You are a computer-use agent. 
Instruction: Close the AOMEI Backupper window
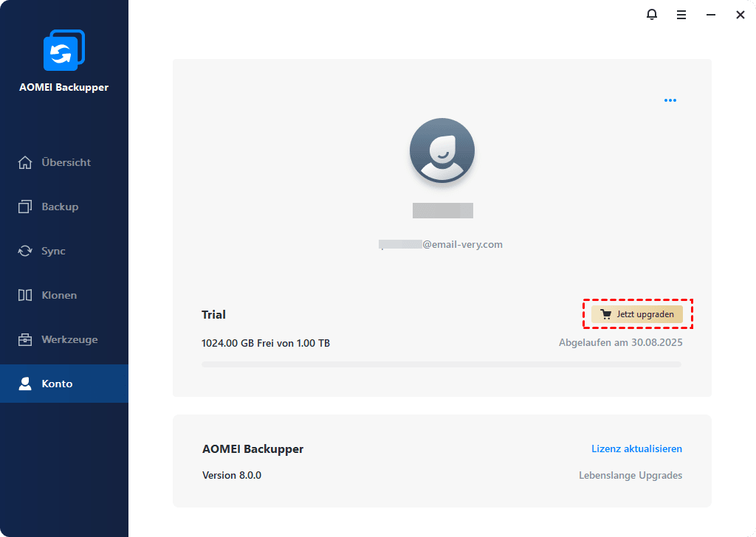pyautogui.click(x=740, y=15)
